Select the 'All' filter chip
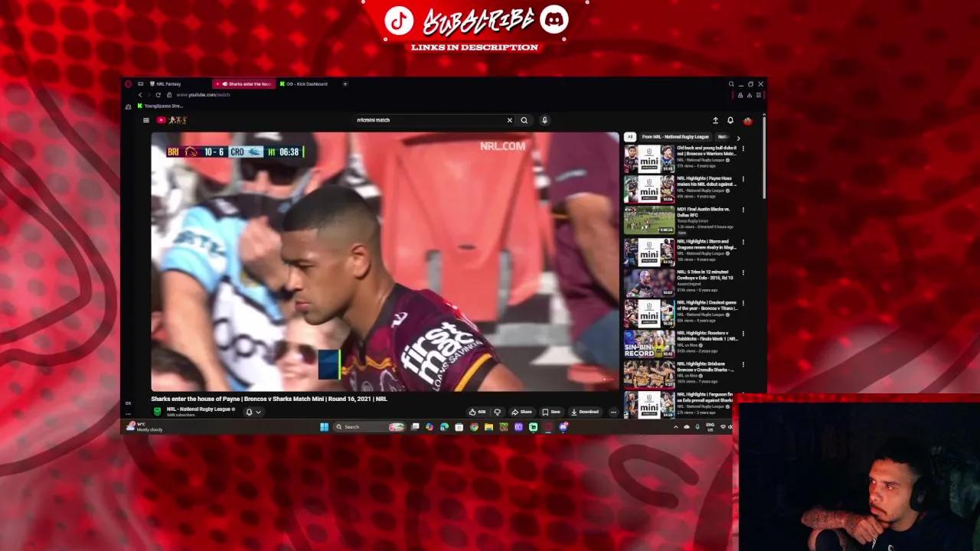 click(x=630, y=137)
